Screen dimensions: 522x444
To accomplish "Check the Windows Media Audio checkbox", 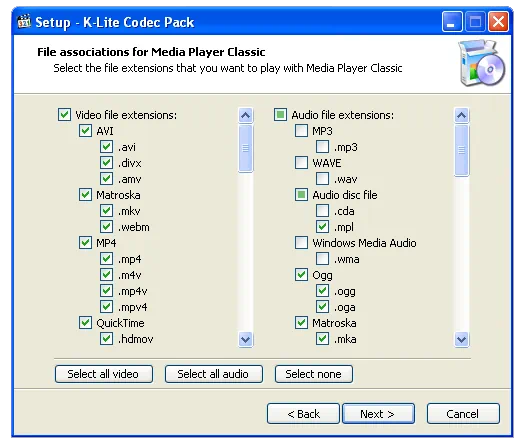I will [301, 243].
